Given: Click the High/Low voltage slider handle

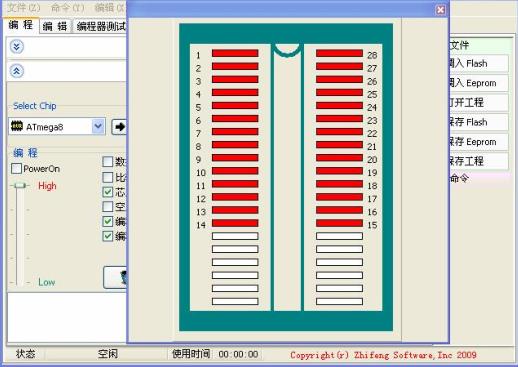Looking at the screenshot, I should pos(20,185).
